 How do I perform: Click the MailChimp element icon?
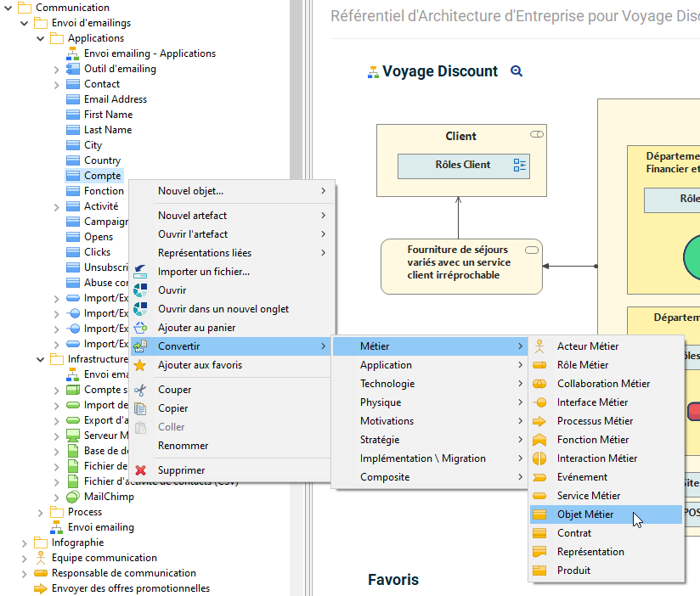(x=73, y=497)
